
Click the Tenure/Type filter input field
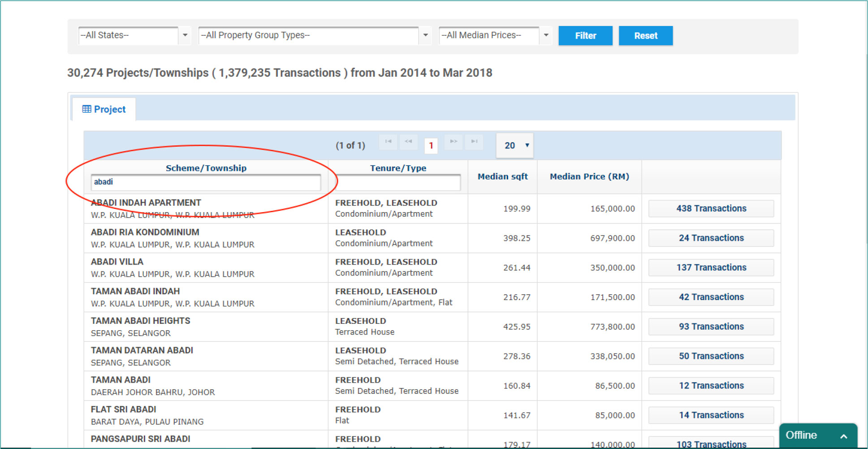tap(398, 182)
